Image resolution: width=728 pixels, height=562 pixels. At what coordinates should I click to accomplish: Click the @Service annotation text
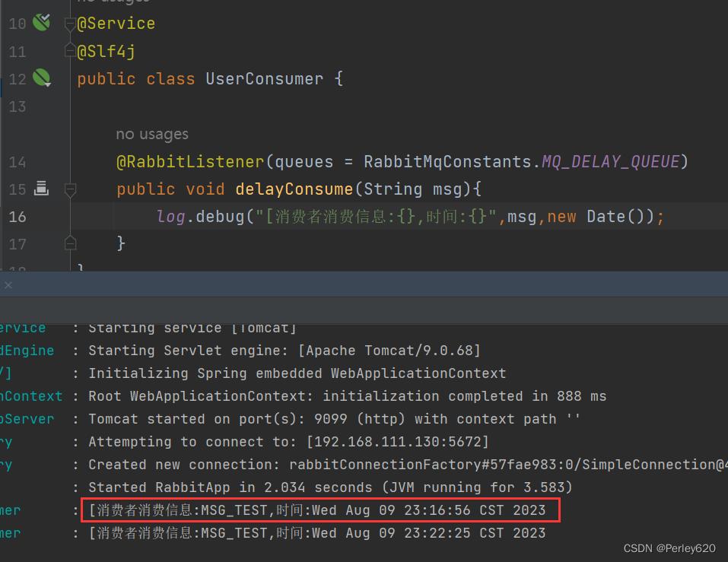tap(116, 24)
